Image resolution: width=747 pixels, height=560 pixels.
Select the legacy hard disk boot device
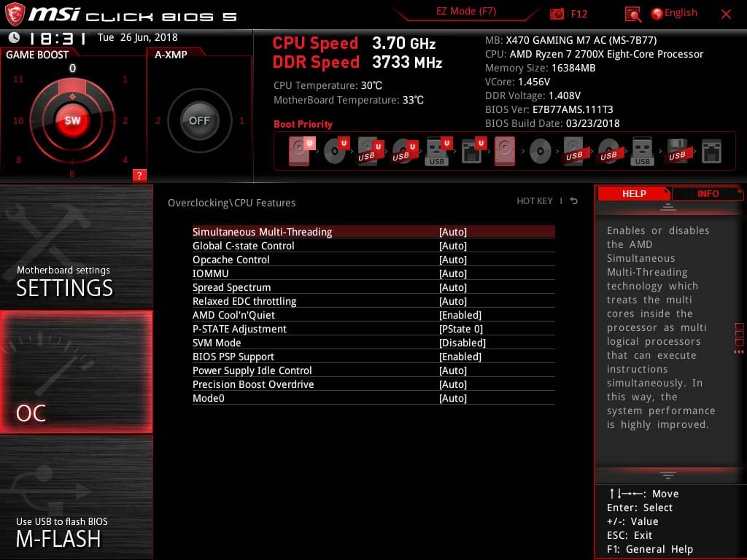505,151
